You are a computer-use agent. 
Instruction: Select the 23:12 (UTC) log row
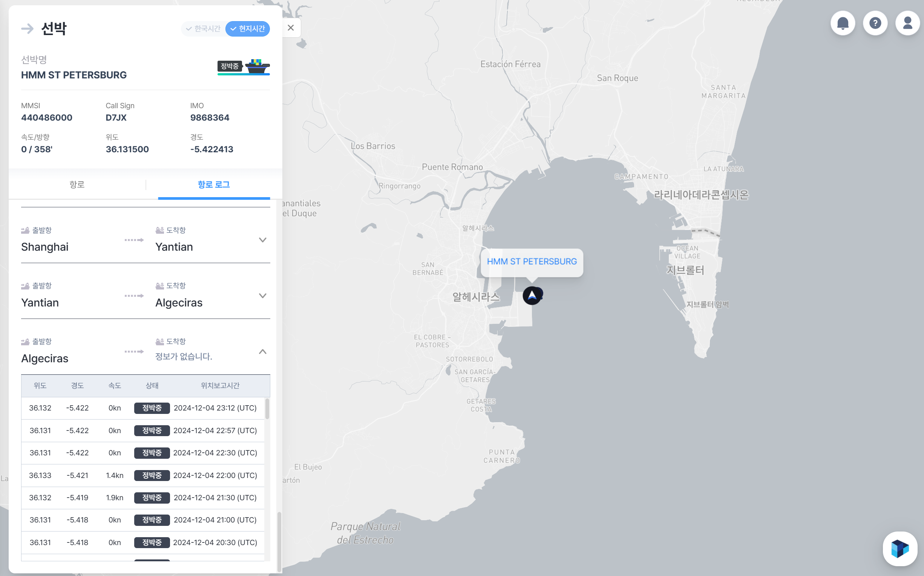tap(143, 408)
